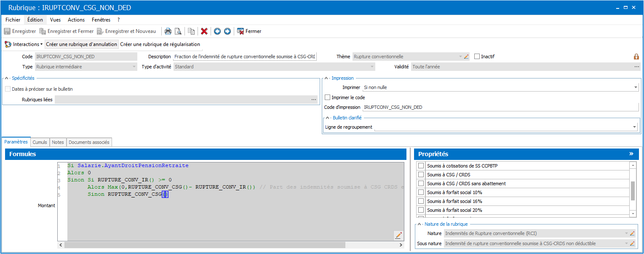The image size is (644, 254).
Task: Click the properties list scroll down arrow
Action: [633, 214]
